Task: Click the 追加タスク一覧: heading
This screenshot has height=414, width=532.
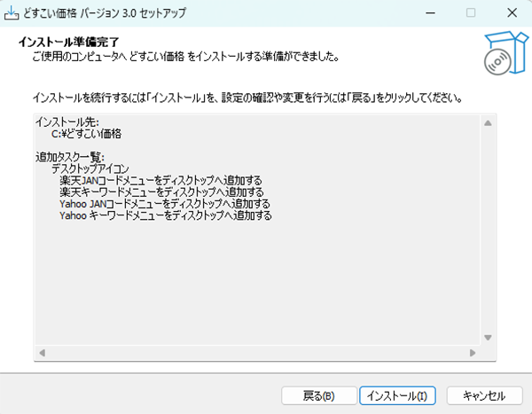Action: click(x=70, y=157)
